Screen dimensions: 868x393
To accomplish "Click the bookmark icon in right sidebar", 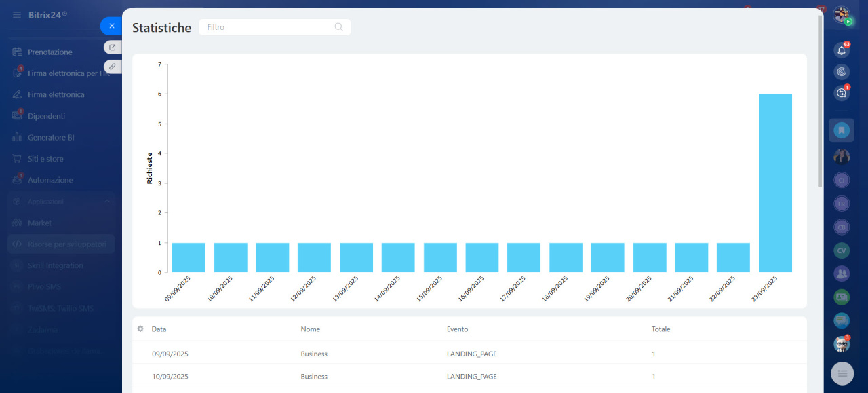I will pyautogui.click(x=842, y=130).
